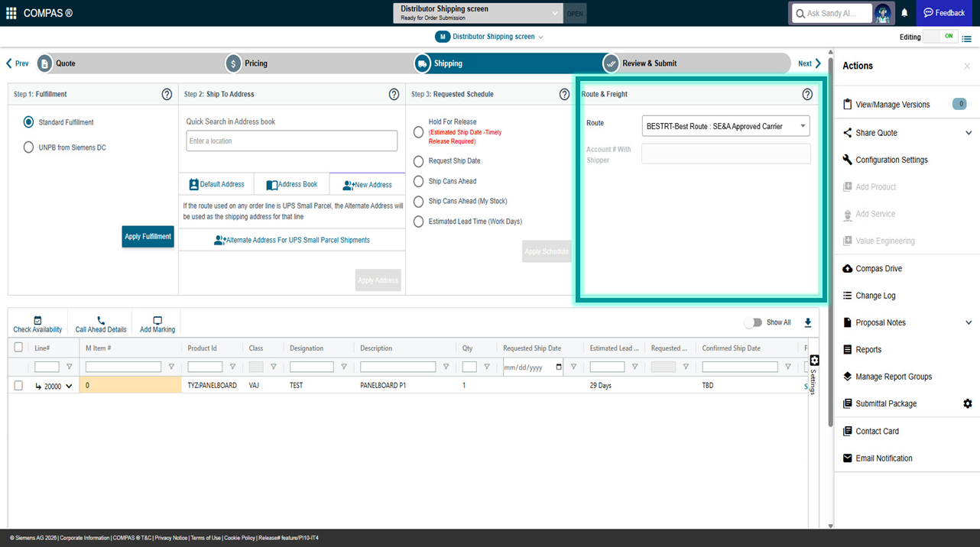
Task: Go to the Review & Submit step
Action: coord(648,63)
